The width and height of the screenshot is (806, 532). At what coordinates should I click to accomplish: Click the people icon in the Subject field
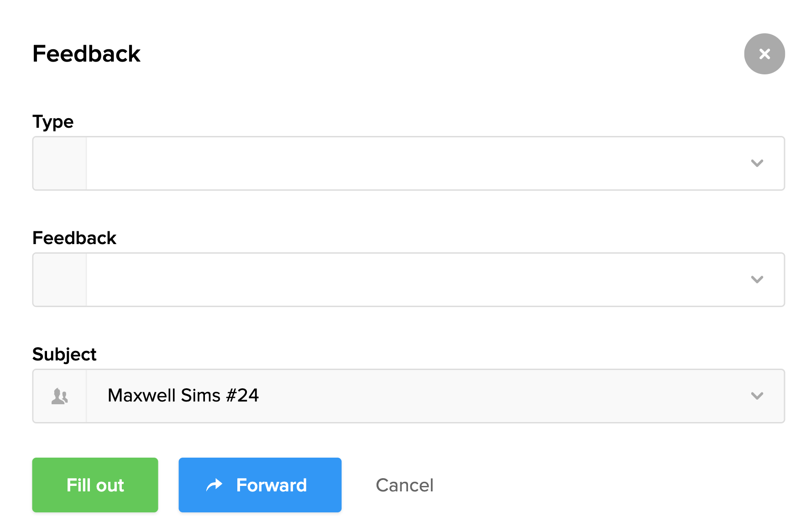[60, 396]
